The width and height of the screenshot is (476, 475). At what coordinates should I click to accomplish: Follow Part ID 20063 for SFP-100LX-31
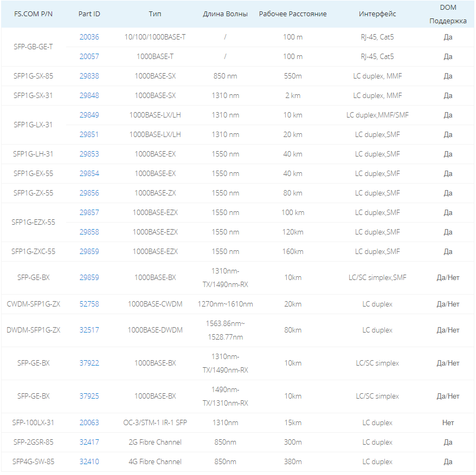click(x=89, y=422)
